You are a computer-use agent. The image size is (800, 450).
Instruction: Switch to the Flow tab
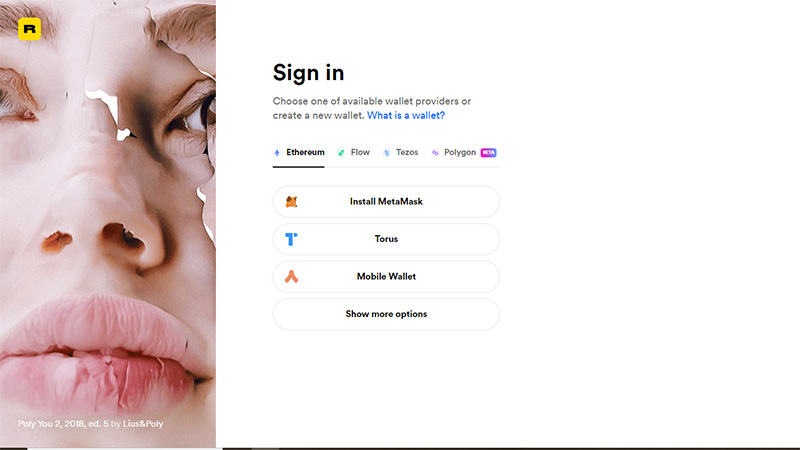pyautogui.click(x=354, y=153)
